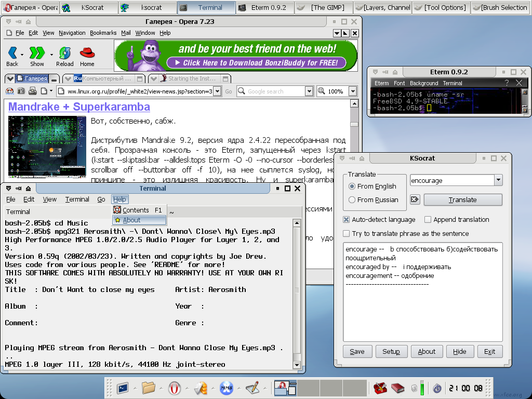
Task: Click Mandrake desktop screenshot thumbnail
Action: point(47,147)
